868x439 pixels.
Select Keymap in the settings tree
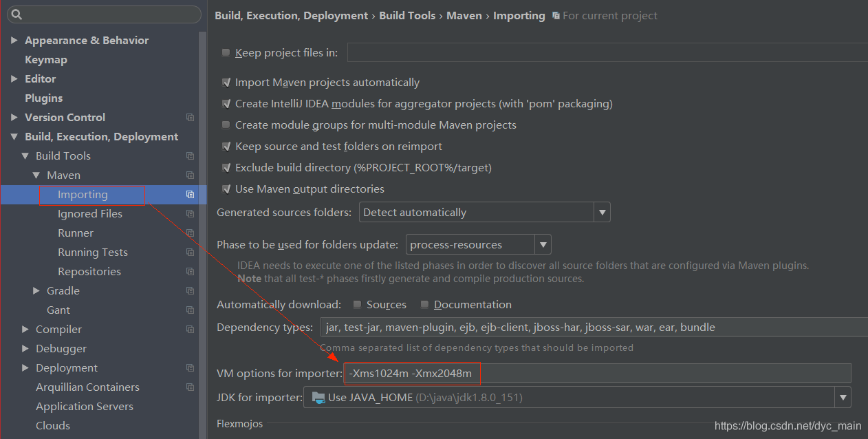point(45,60)
